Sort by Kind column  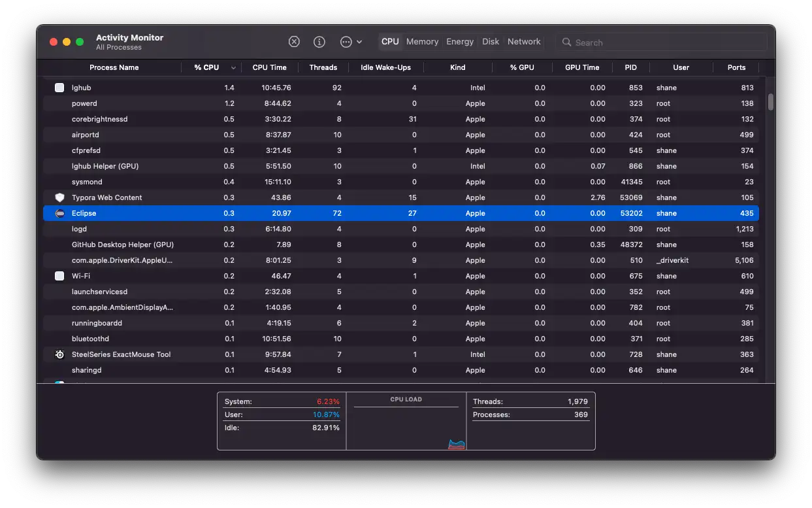click(458, 67)
